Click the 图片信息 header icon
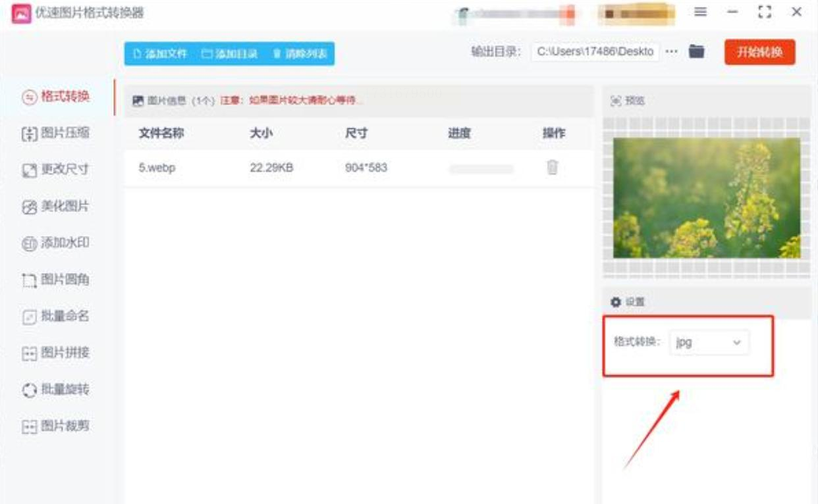The width and height of the screenshot is (818, 504). 138,101
